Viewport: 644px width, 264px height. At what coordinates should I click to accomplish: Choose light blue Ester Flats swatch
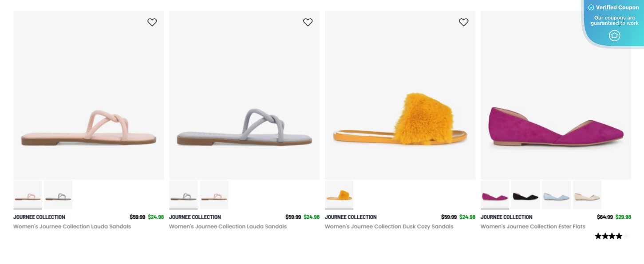point(556,195)
